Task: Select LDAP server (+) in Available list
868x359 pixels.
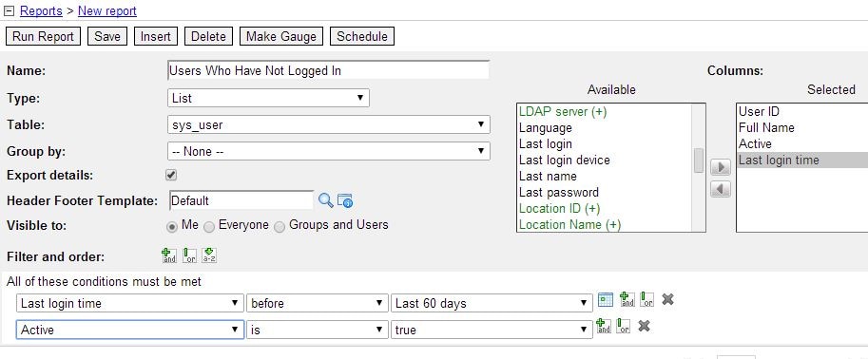Action: point(605,112)
